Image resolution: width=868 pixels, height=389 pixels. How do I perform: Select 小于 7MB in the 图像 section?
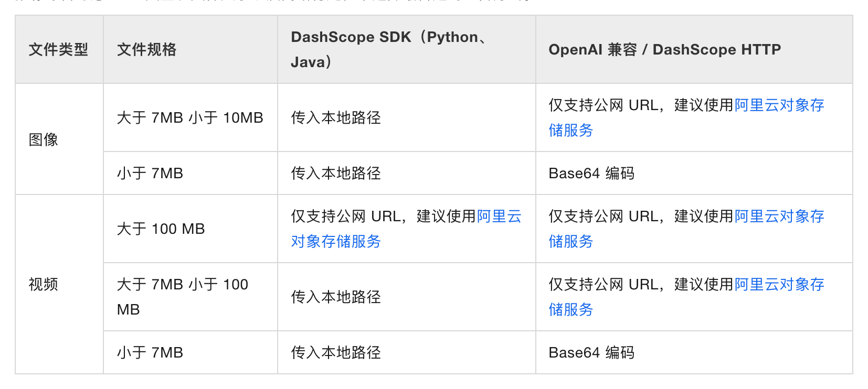(x=150, y=174)
